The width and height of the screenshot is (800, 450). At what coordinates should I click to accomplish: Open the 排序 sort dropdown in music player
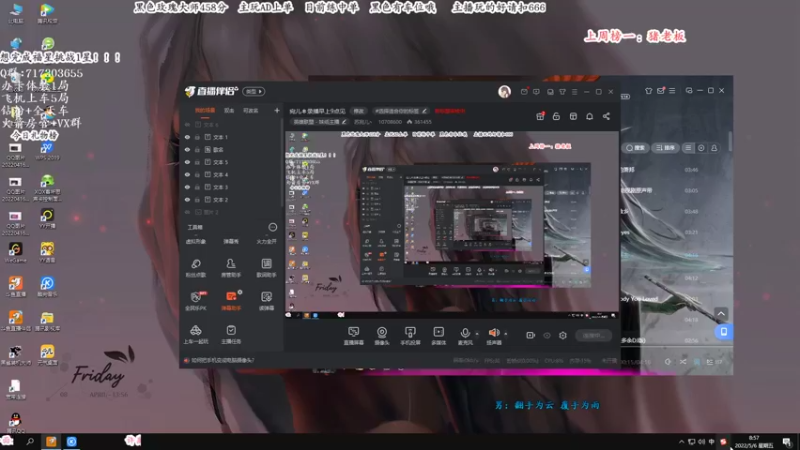click(665, 148)
